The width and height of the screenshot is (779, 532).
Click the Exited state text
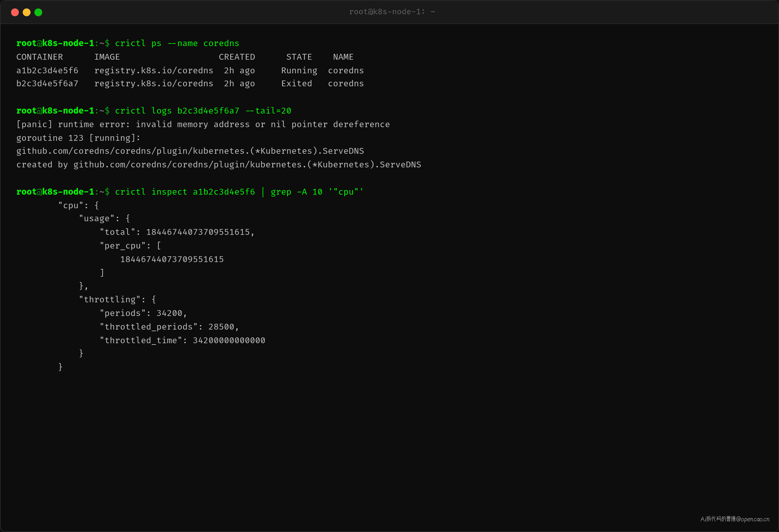point(296,83)
